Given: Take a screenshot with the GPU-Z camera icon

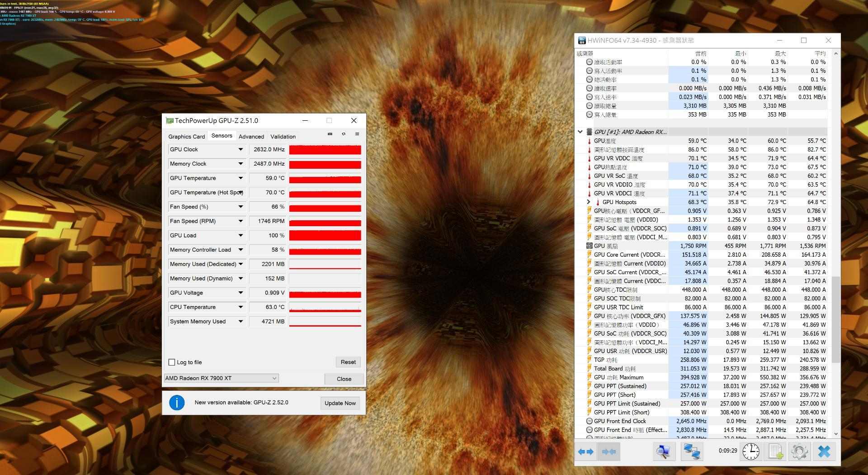Looking at the screenshot, I should 329,134.
